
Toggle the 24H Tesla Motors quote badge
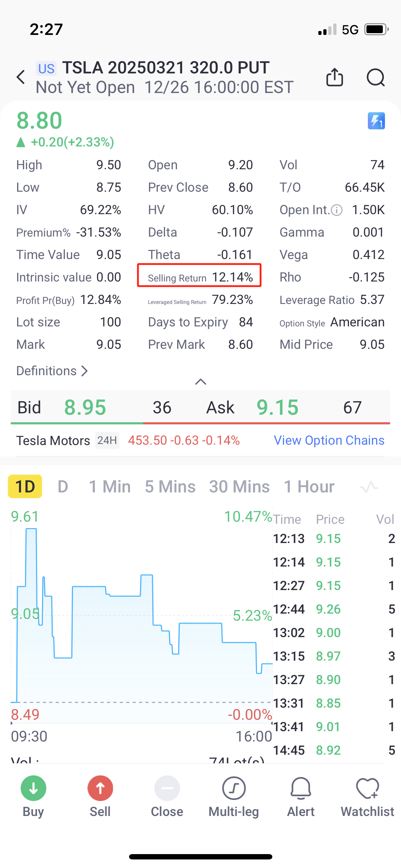pos(107,440)
